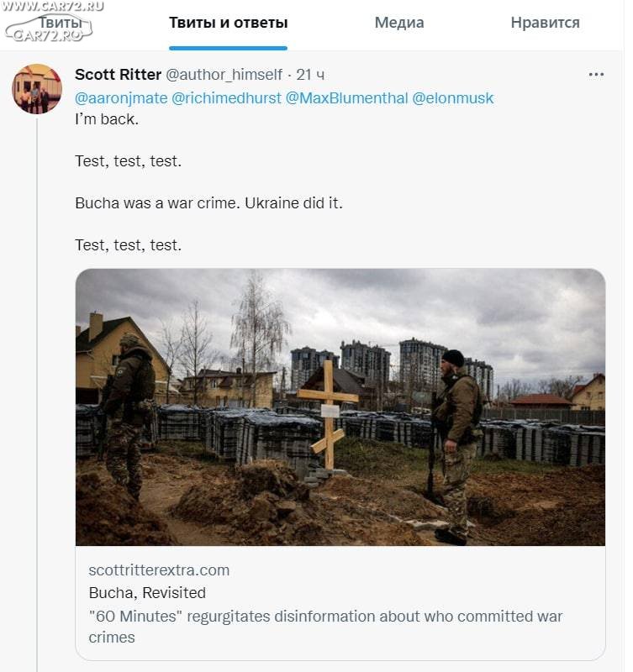Open the @MaxBlumenthal mention
The width and height of the screenshot is (633, 672).
[x=346, y=98]
